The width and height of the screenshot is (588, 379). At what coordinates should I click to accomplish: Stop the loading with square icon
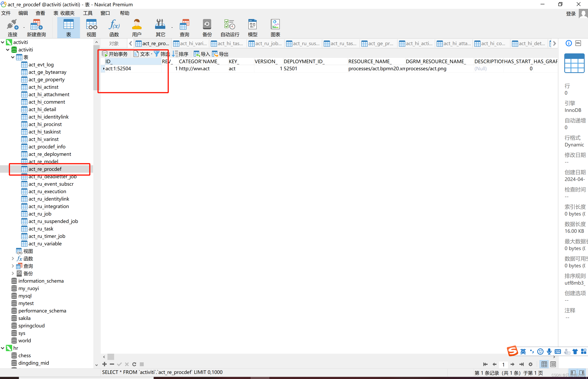pyautogui.click(x=142, y=364)
